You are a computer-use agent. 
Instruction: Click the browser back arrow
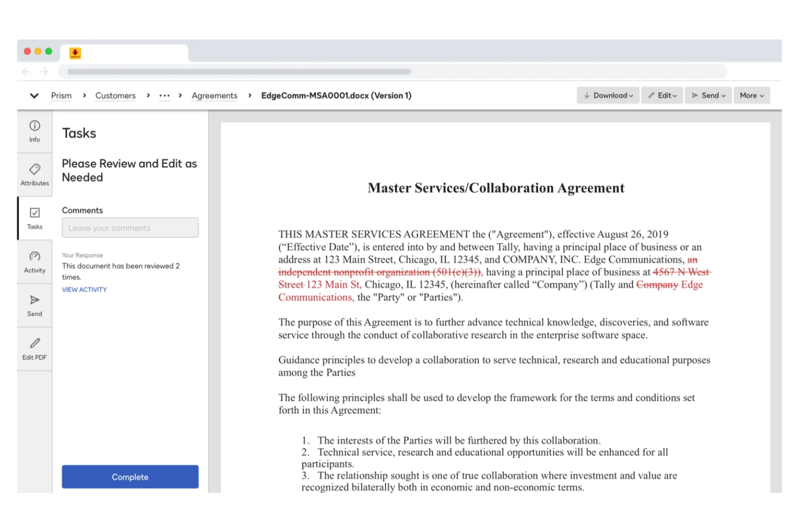(x=26, y=71)
